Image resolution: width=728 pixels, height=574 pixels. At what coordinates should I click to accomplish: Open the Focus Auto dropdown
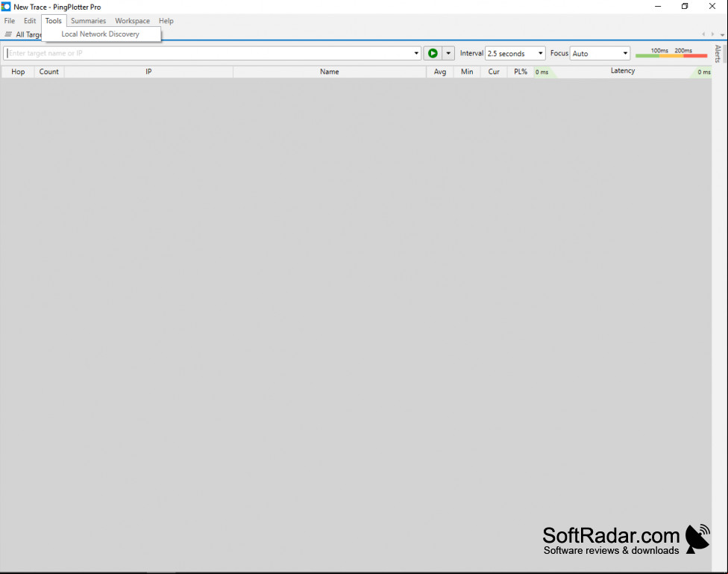[x=600, y=54]
